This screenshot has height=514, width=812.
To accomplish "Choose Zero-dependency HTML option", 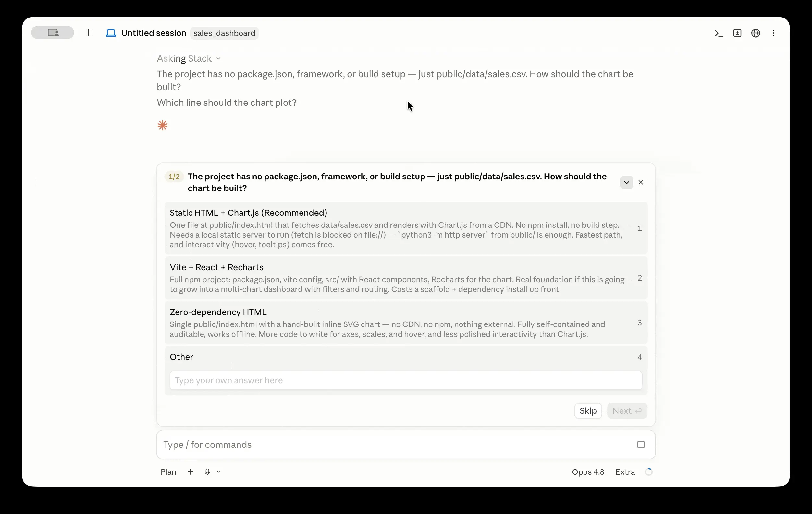I will click(406, 323).
